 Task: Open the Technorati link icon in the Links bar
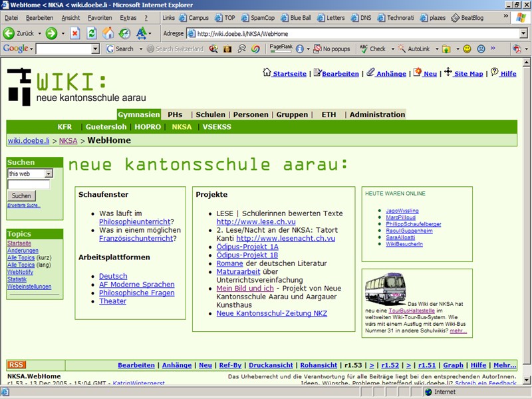pyautogui.click(x=380, y=18)
